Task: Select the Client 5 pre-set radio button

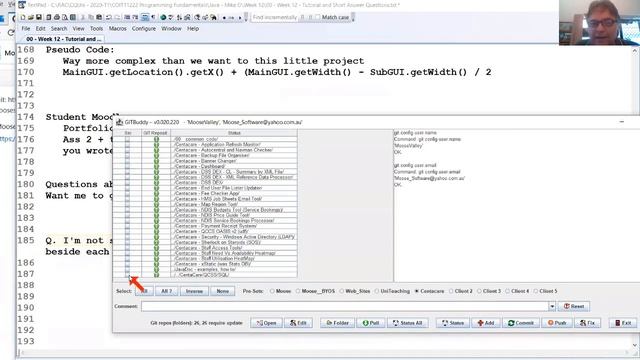Action: click(x=536, y=291)
